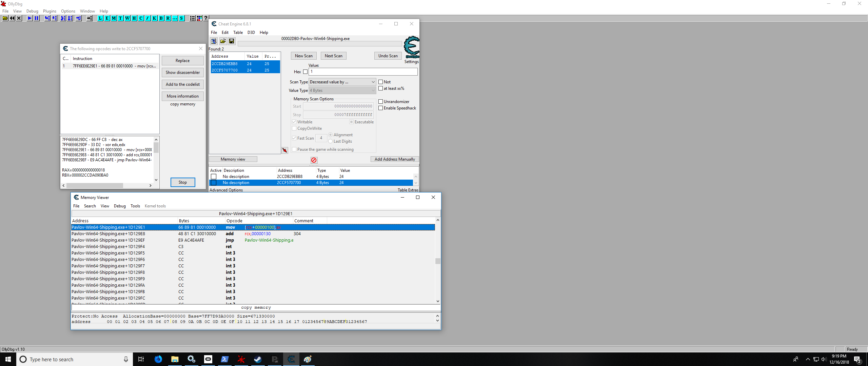Show the Memory map via the M button
Screen dimensions: 868x366
tap(114, 18)
